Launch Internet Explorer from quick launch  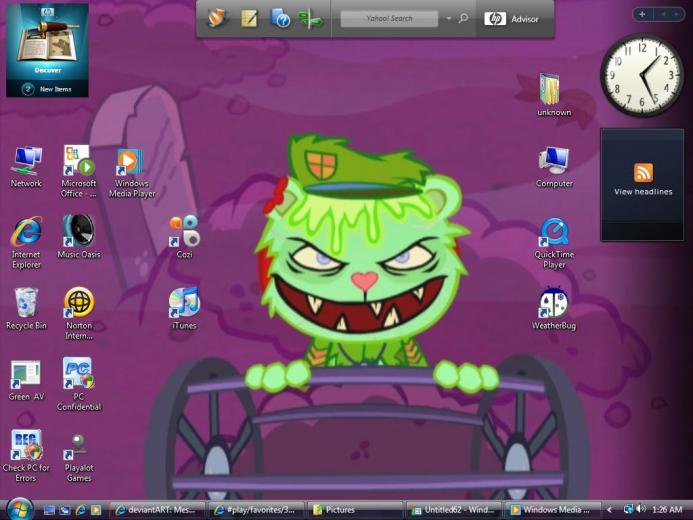tap(80, 510)
